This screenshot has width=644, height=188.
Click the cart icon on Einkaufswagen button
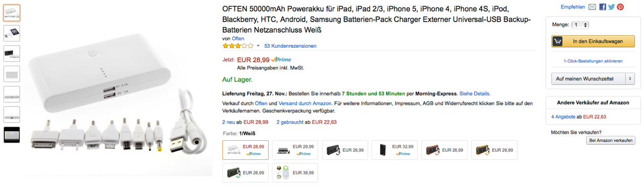point(558,41)
